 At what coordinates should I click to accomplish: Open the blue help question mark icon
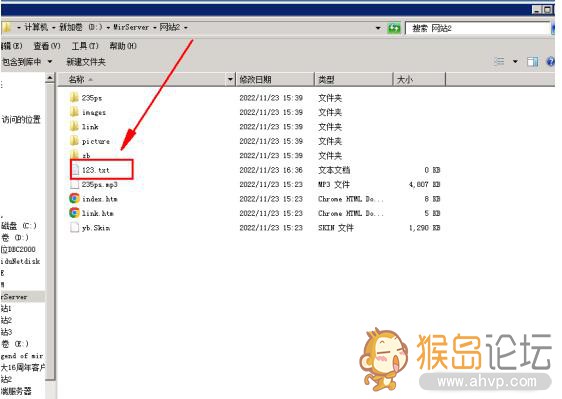[x=551, y=62]
